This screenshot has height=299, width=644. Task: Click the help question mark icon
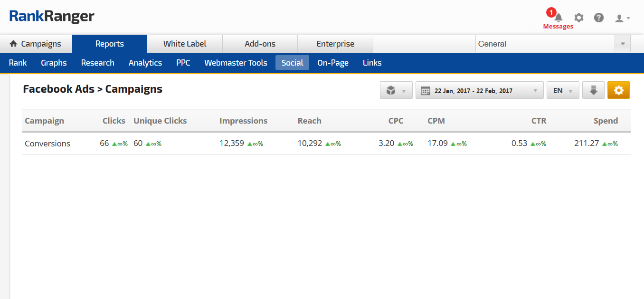click(x=599, y=18)
